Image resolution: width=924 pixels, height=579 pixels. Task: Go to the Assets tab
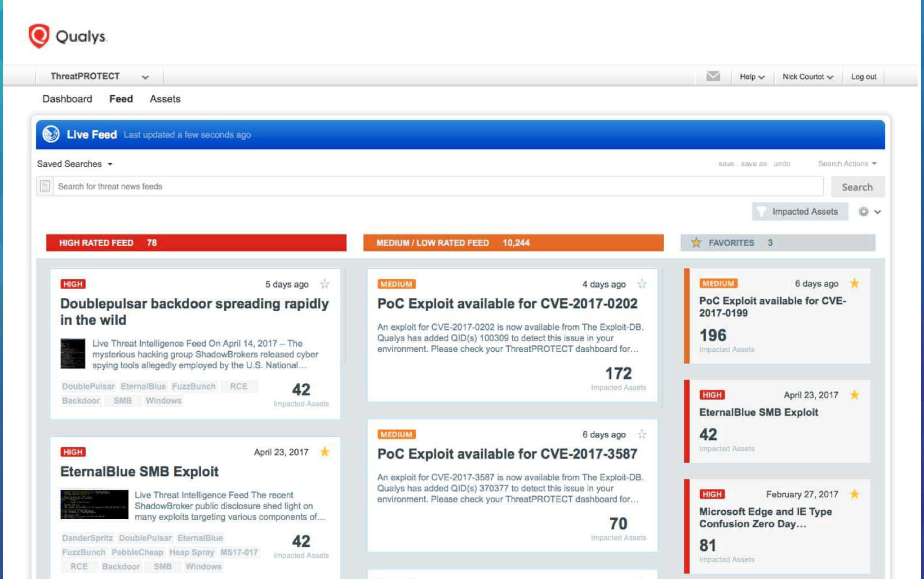pos(165,99)
